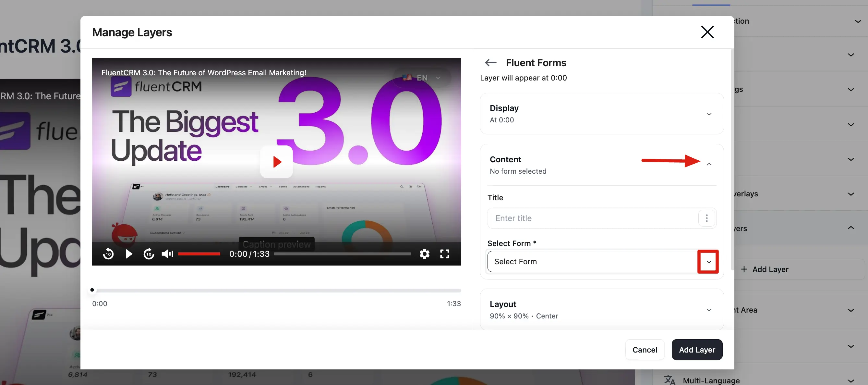The height and width of the screenshot is (385, 868).
Task: Expand the Layout section
Action: [x=709, y=310]
